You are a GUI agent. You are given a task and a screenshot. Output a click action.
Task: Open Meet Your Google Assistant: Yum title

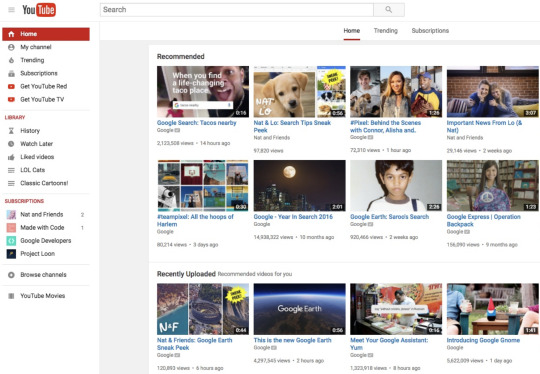coord(389,344)
